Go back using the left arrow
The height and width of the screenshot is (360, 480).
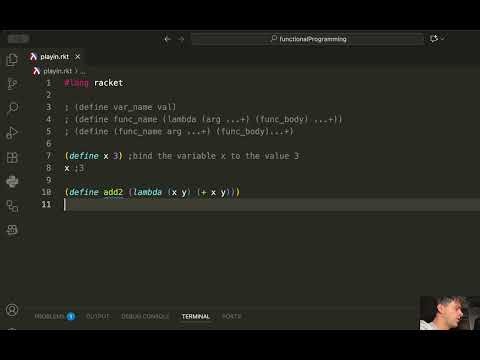tap(167, 39)
